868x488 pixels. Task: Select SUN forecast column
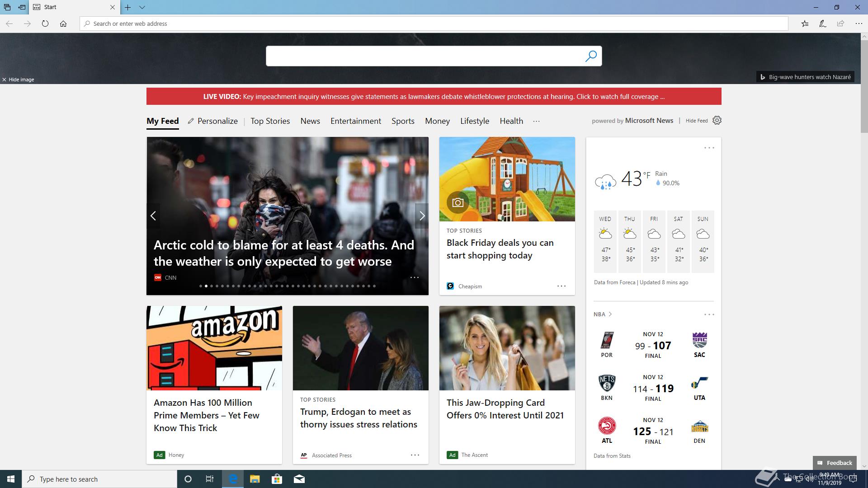click(x=703, y=241)
